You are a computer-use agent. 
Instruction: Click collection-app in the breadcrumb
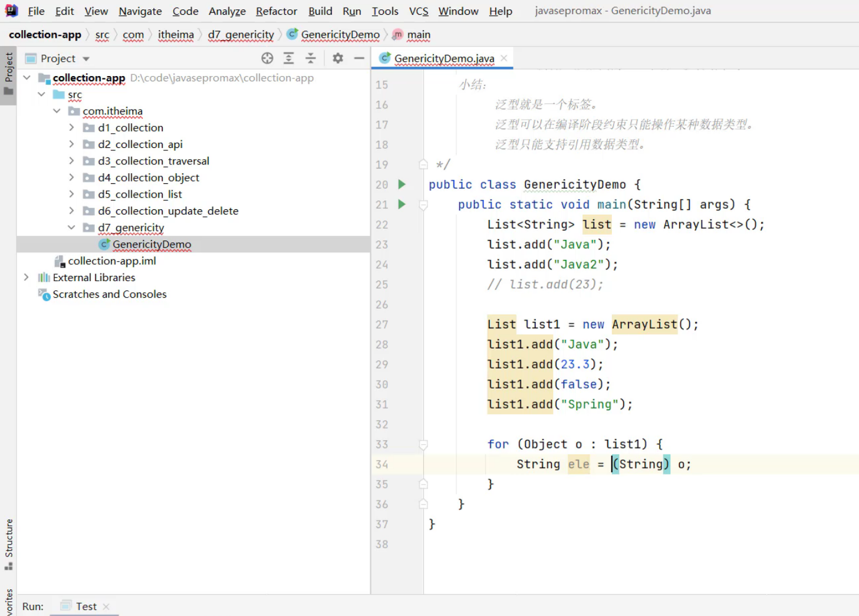45,34
